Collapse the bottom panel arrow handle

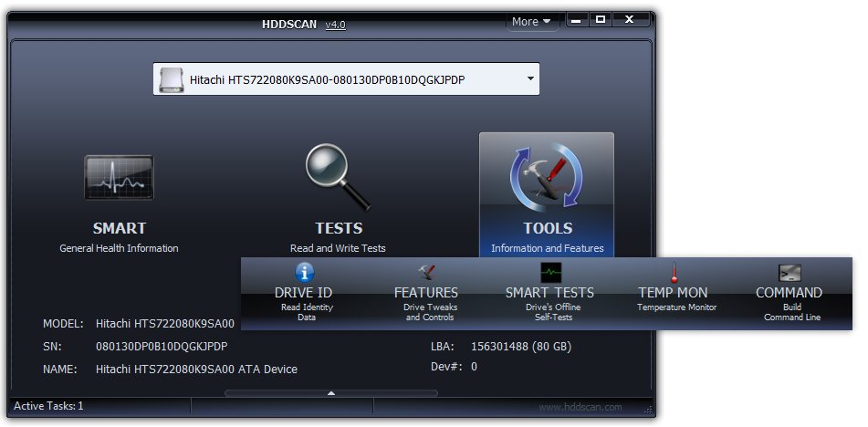tap(331, 393)
